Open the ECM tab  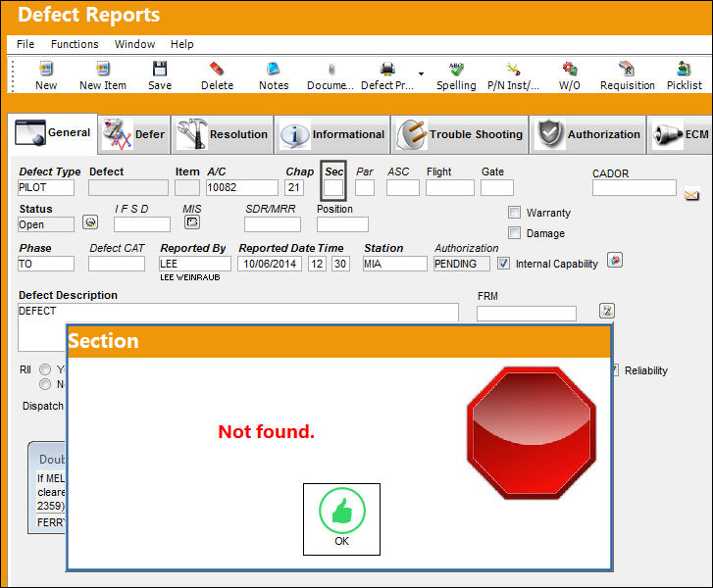coord(681,134)
